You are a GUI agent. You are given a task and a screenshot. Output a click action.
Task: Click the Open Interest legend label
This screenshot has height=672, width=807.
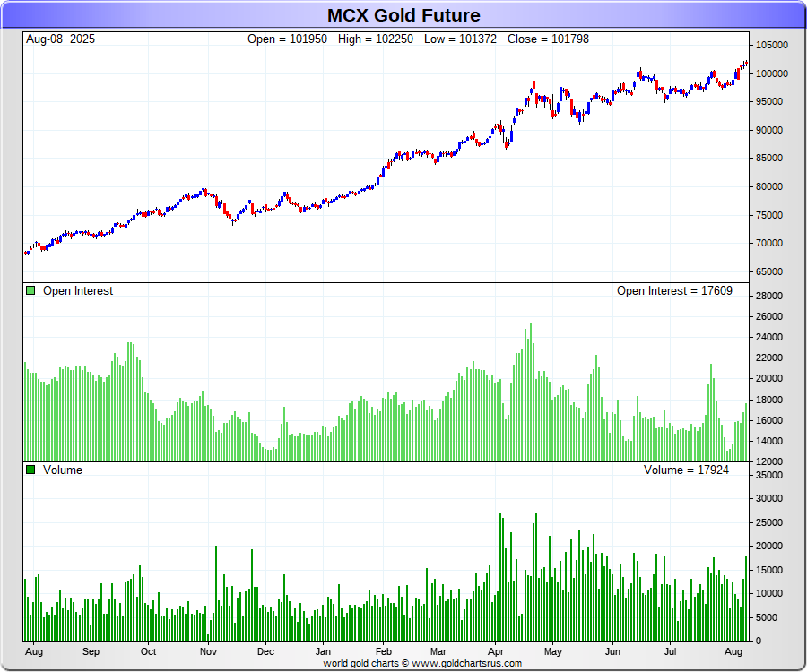pos(78,290)
